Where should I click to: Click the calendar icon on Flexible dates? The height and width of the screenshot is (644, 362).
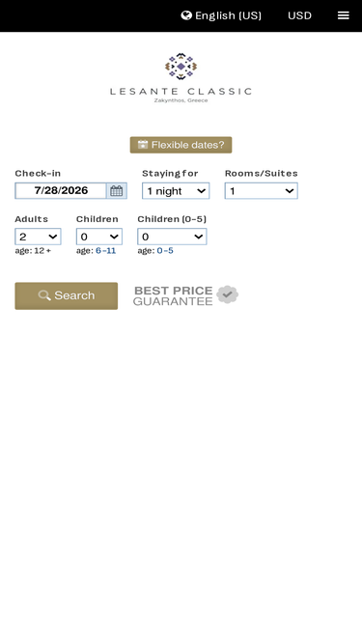(x=143, y=145)
